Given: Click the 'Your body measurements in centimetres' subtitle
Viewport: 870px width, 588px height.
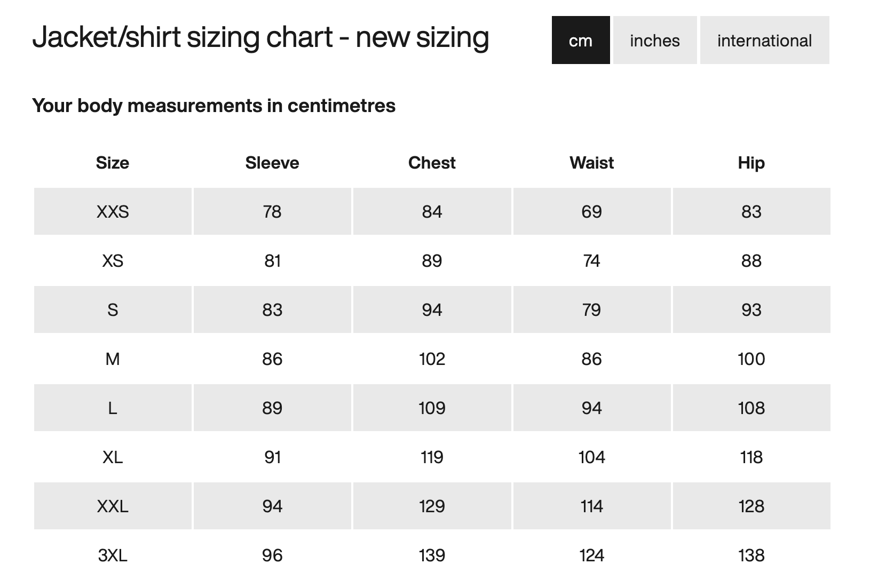Looking at the screenshot, I should click(x=213, y=106).
